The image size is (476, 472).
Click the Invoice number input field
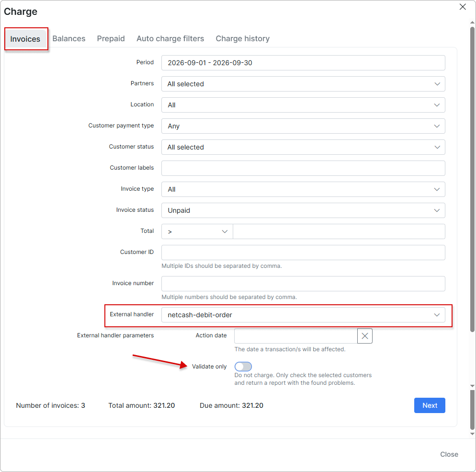(303, 284)
